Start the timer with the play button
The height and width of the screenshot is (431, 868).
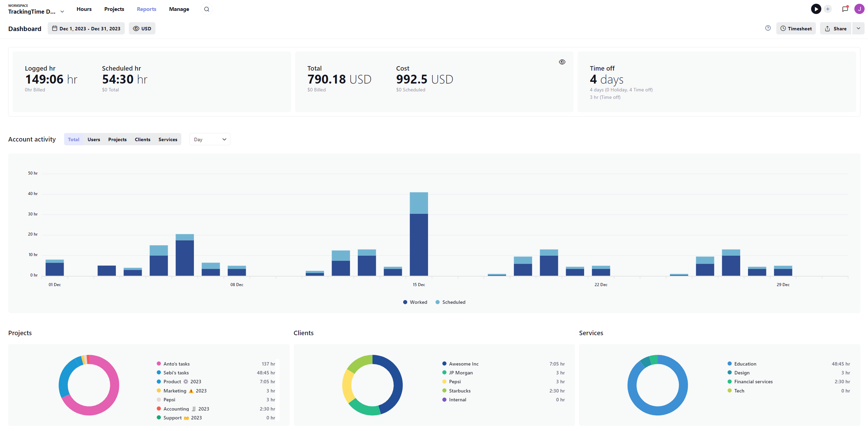816,9
